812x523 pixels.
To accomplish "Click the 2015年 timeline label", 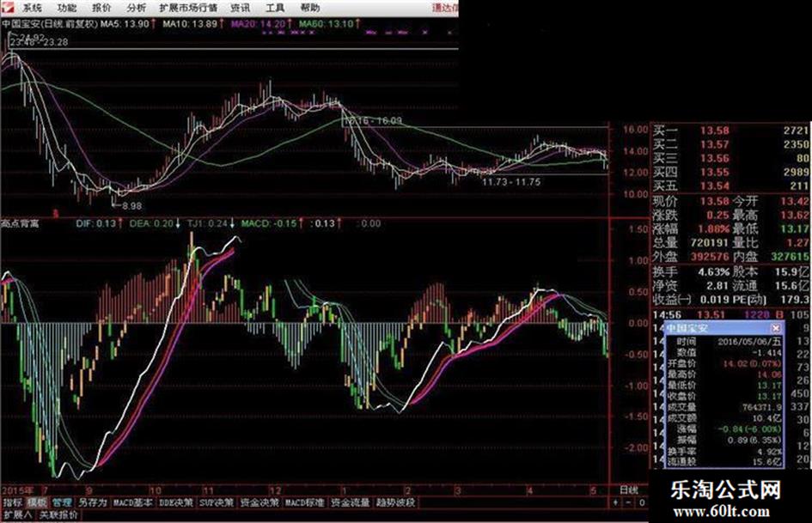I will [17, 490].
